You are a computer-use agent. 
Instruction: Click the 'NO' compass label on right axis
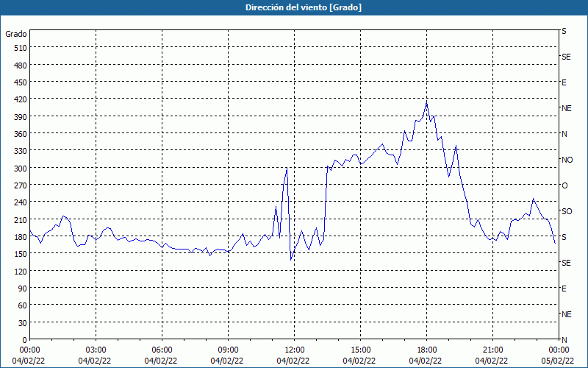click(567, 160)
